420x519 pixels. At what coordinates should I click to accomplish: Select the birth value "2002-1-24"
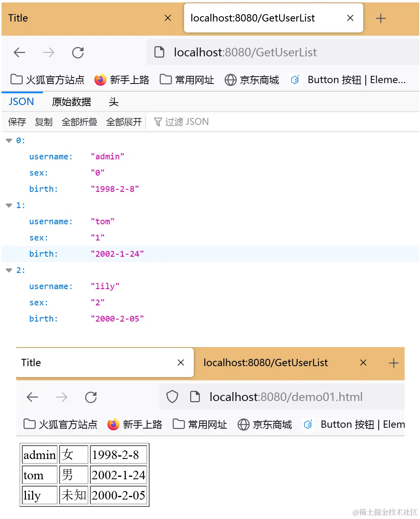click(x=118, y=253)
